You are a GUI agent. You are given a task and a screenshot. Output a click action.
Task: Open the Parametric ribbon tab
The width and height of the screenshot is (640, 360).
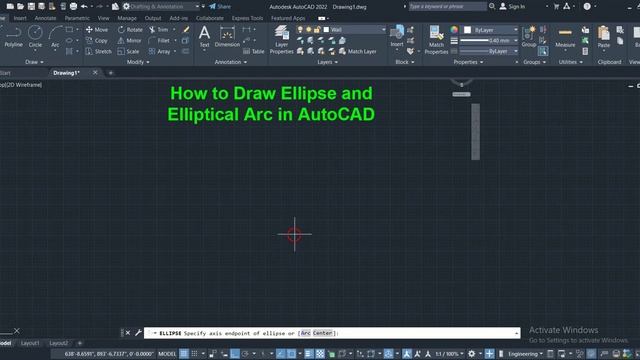tap(77, 18)
